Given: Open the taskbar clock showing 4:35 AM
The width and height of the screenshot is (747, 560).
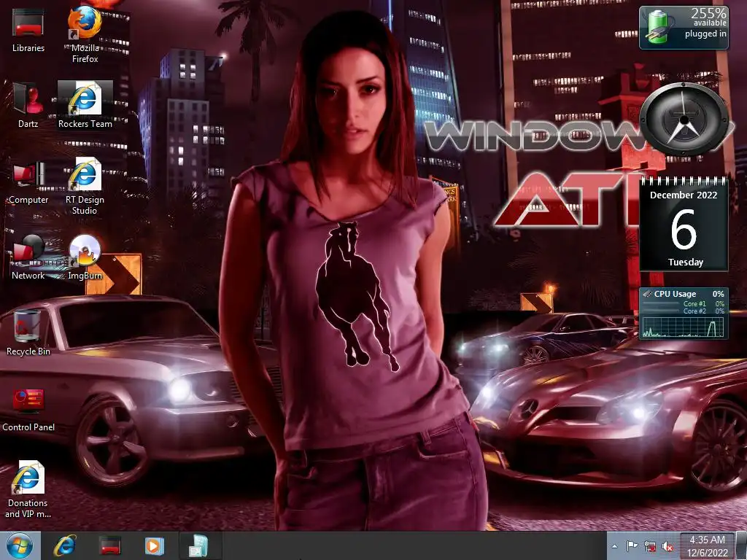Looking at the screenshot, I should click(x=707, y=546).
